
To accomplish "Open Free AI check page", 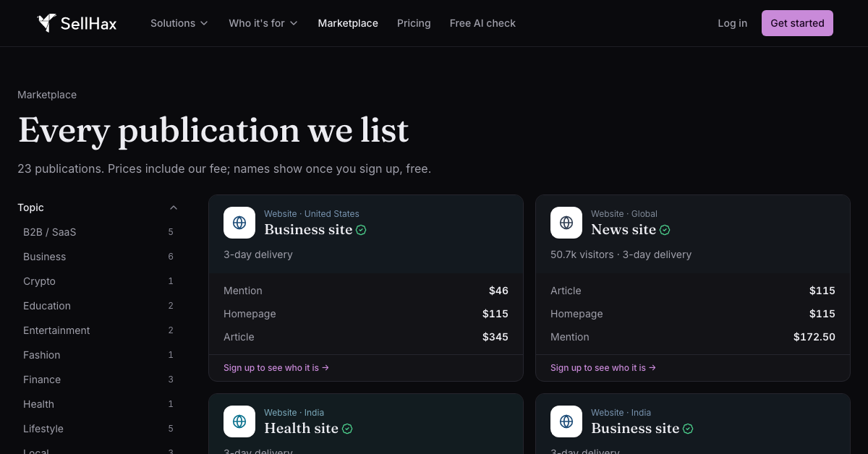I will 482,23.
